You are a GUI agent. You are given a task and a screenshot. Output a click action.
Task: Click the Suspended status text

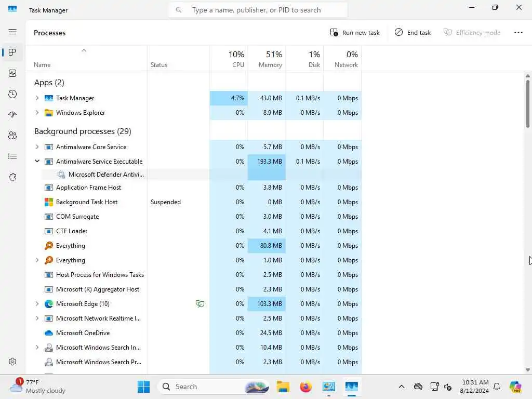coord(166,202)
